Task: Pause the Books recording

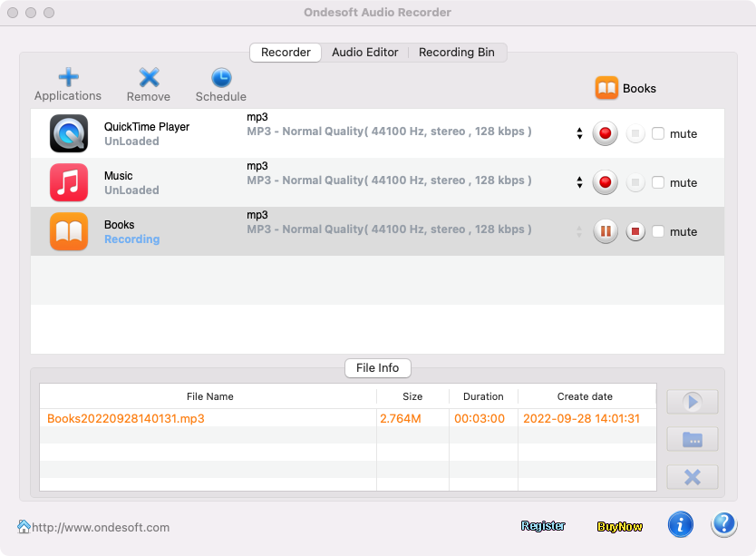Action: point(606,231)
